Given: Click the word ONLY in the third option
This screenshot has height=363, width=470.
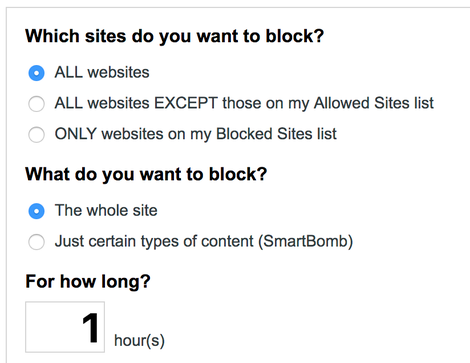Looking at the screenshot, I should pyautogui.click(x=76, y=134).
